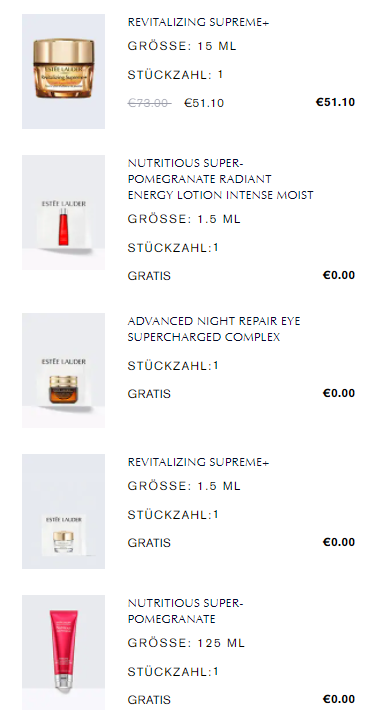Click the crossed-out €73.00 original price

[149, 103]
